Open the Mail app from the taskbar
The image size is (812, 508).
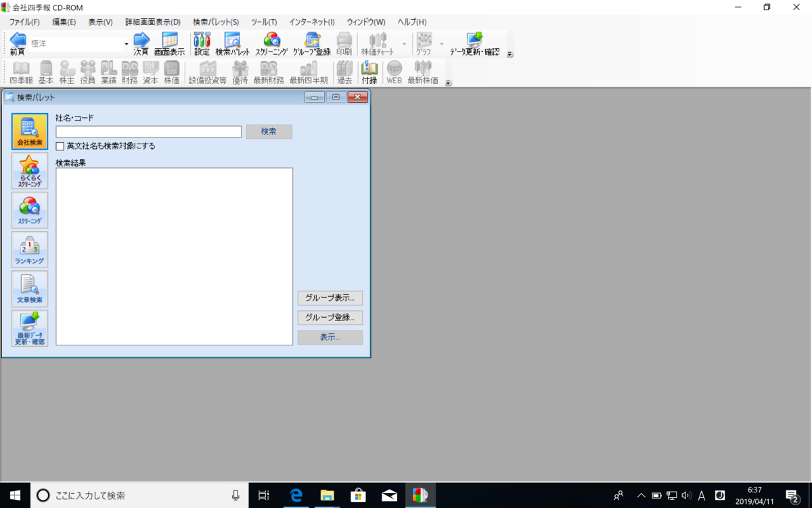(389, 495)
